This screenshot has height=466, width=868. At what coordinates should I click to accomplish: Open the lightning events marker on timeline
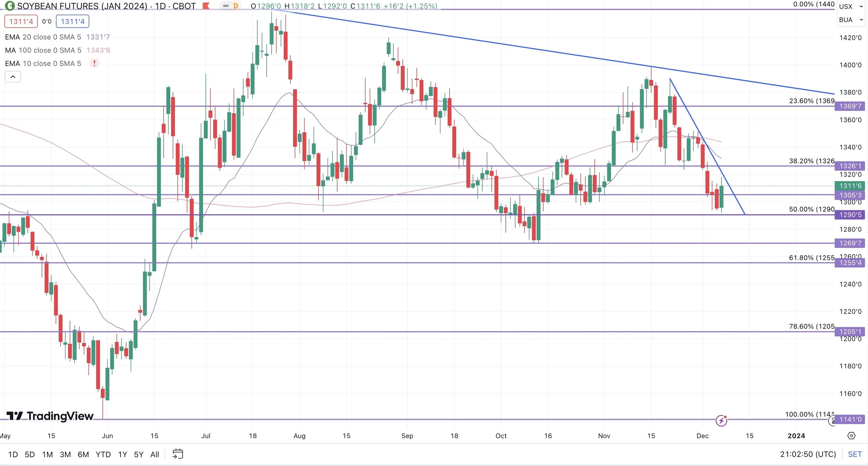[721, 421]
